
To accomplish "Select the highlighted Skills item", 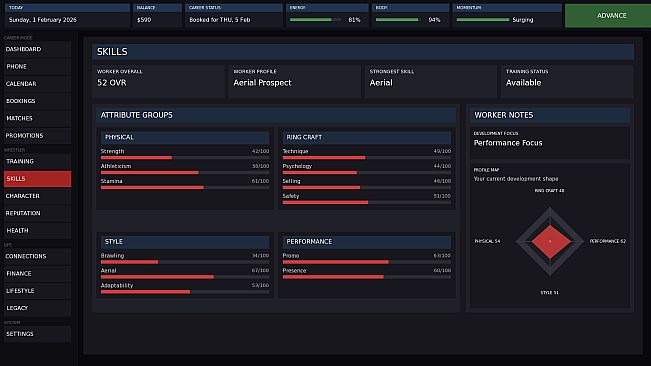I will [37, 179].
